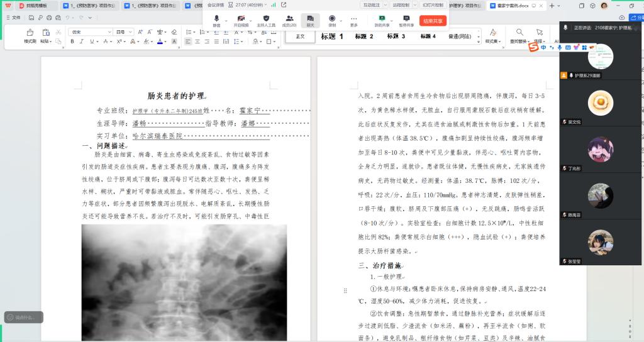Switch to second 预防医学 document tab
This screenshot has height=342, width=644.
[151, 6]
